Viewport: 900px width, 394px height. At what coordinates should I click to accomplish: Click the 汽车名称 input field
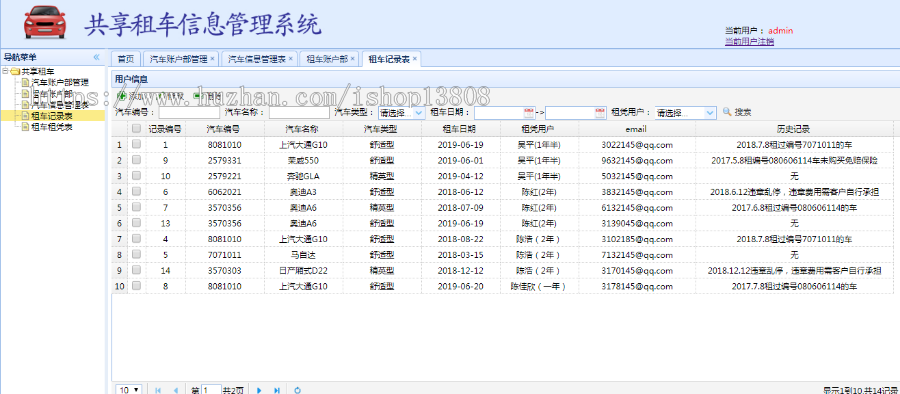[299, 113]
